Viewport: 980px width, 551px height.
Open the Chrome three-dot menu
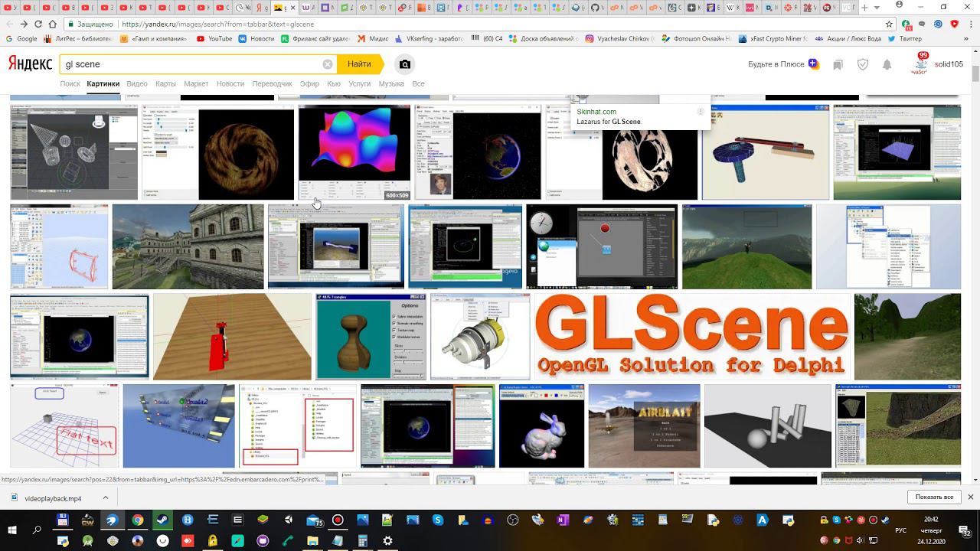coord(969,24)
